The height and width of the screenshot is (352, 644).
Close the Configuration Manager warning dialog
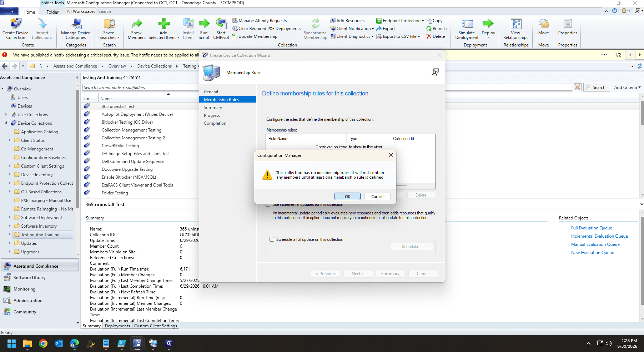pos(391,155)
